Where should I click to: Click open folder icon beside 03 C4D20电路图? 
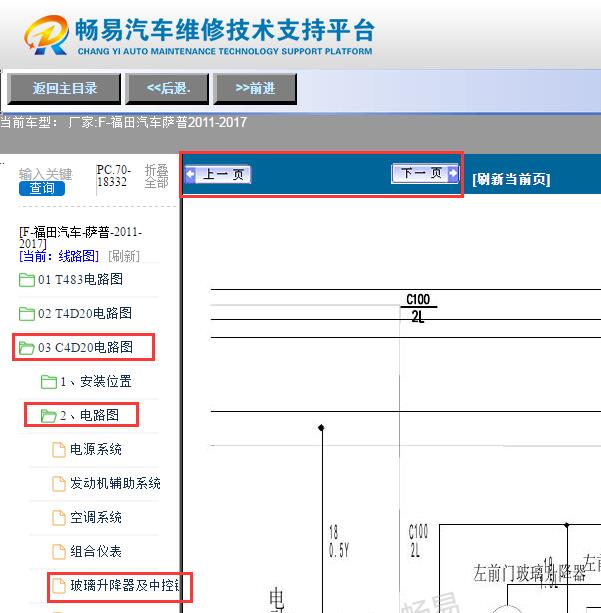[x=27, y=348]
